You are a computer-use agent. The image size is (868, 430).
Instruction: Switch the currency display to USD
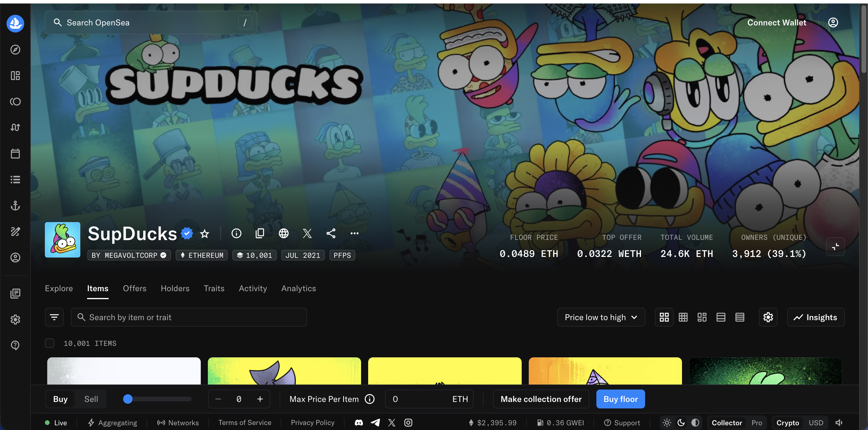click(x=815, y=423)
